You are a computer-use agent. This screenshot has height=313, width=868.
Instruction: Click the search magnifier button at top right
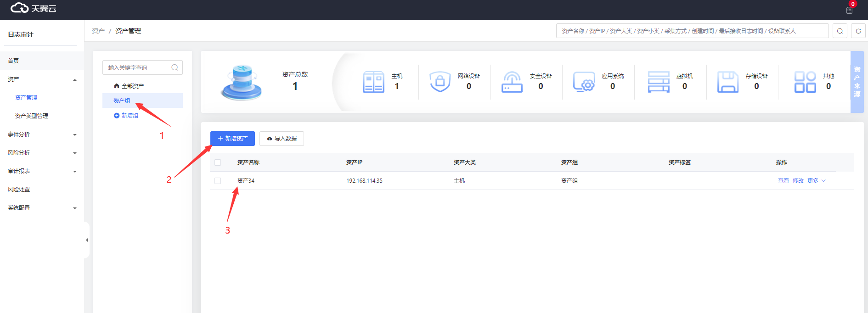[840, 31]
